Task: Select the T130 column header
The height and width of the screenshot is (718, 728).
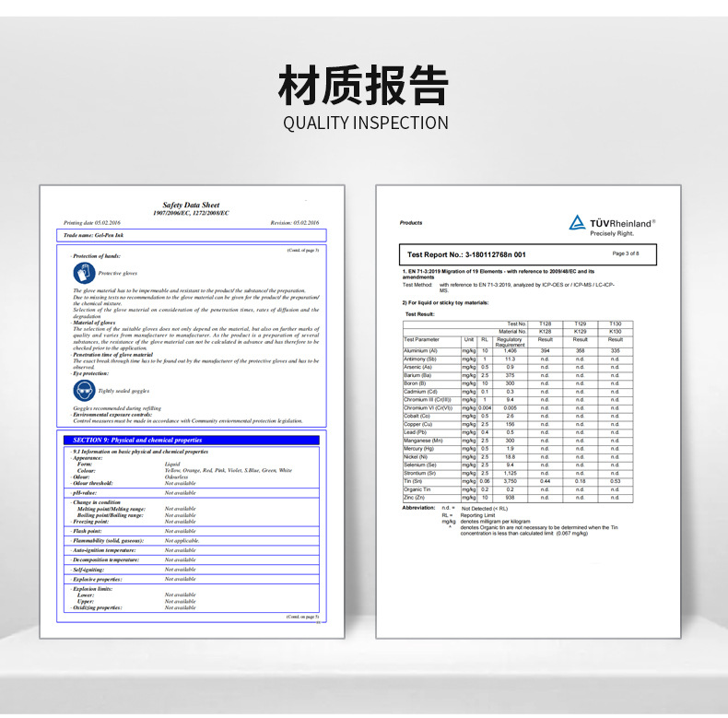Action: coord(616,324)
